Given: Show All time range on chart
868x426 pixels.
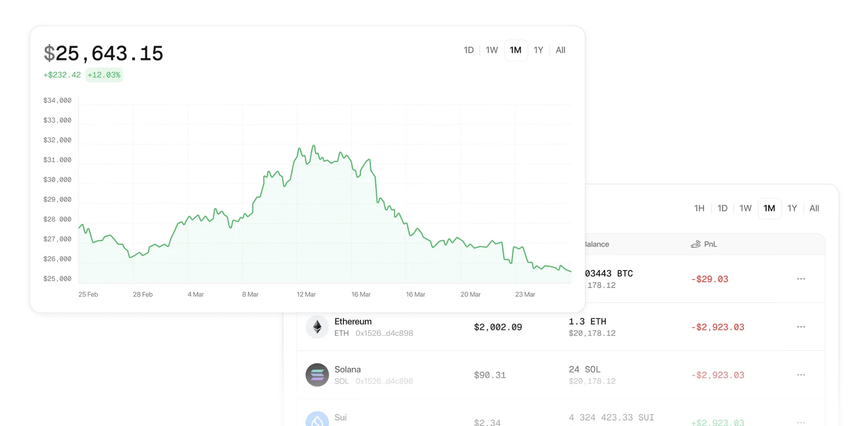Looking at the screenshot, I should coord(560,50).
